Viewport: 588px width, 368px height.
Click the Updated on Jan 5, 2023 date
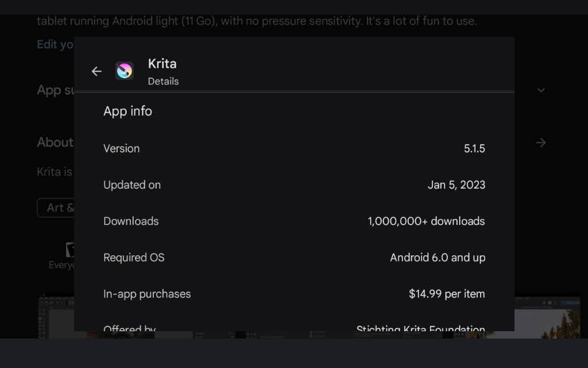[x=457, y=185]
